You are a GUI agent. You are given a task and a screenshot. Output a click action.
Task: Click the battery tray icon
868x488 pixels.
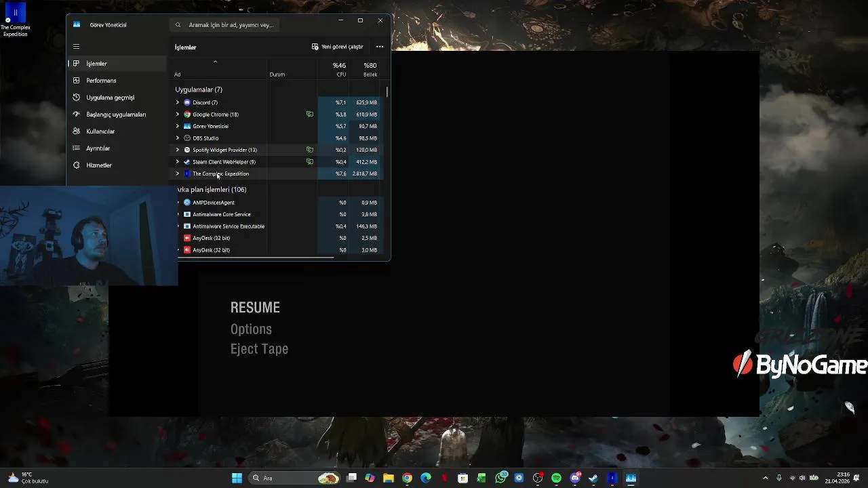812,478
